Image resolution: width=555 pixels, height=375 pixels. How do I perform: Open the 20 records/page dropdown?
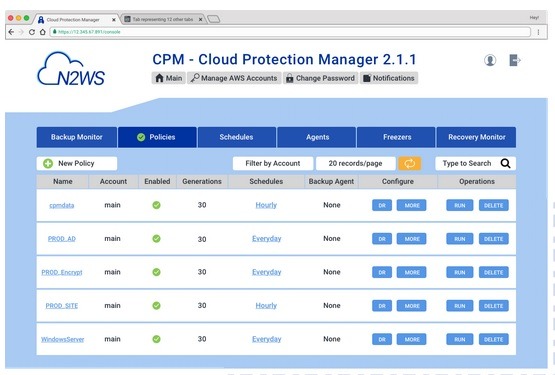point(356,163)
